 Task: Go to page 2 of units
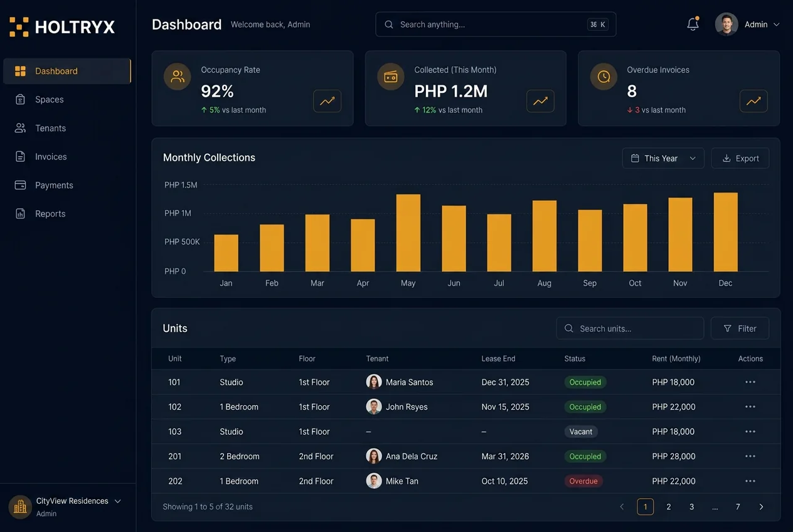pyautogui.click(x=669, y=507)
